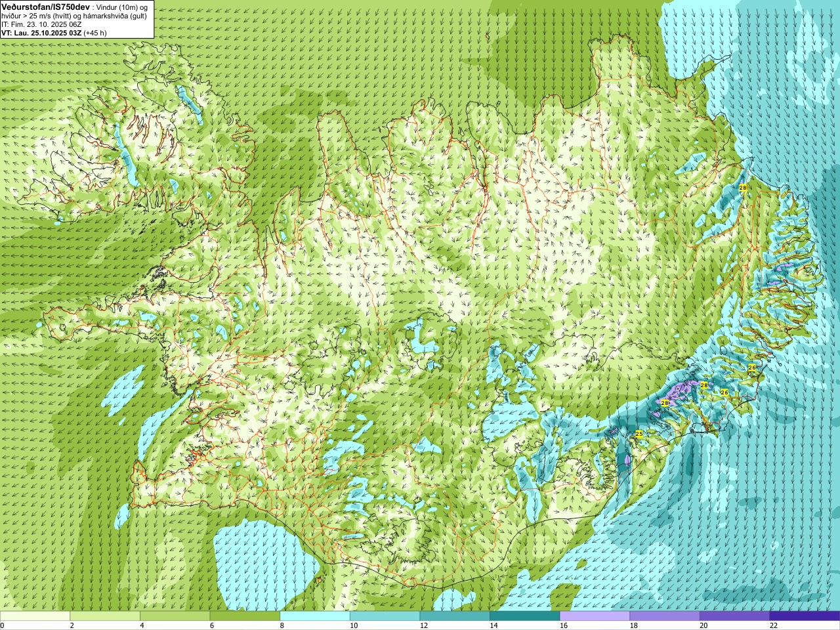Click the '(+45 h)' forecast offset text

[x=95, y=33]
